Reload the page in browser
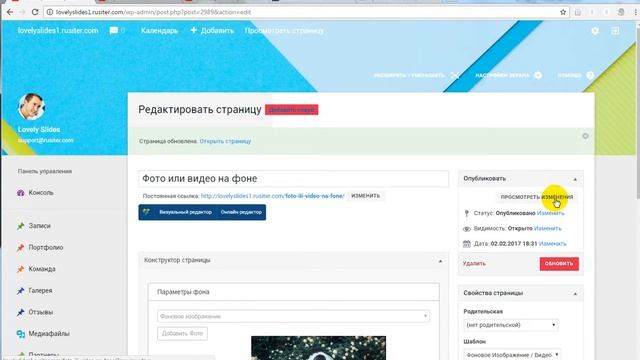This screenshot has width=640, height=360. pos(35,12)
